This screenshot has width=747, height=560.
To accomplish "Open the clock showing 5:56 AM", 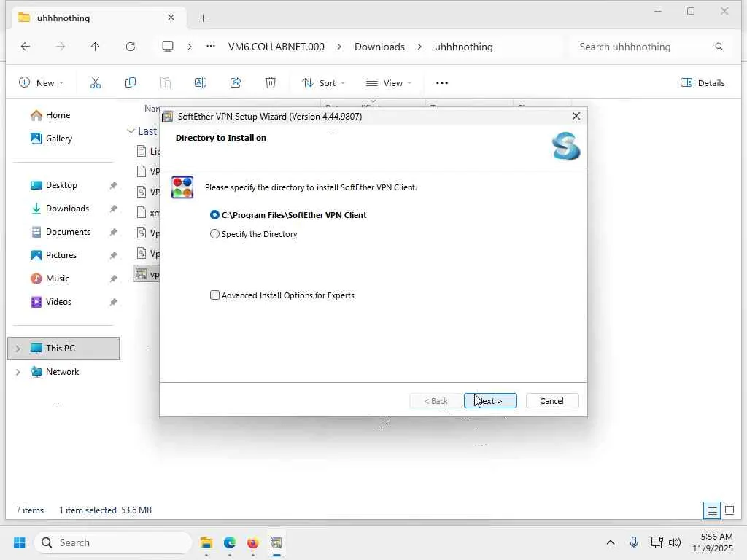I will pos(713,542).
